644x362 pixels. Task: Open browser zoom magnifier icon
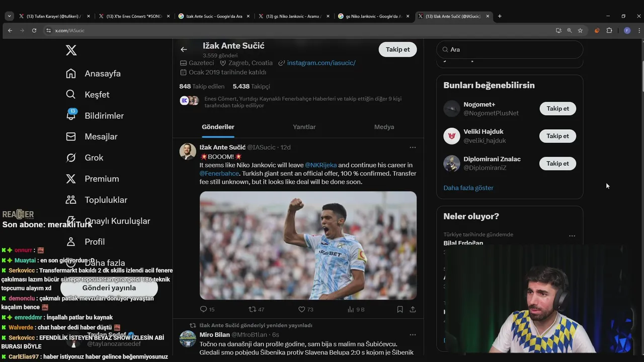[x=570, y=31]
